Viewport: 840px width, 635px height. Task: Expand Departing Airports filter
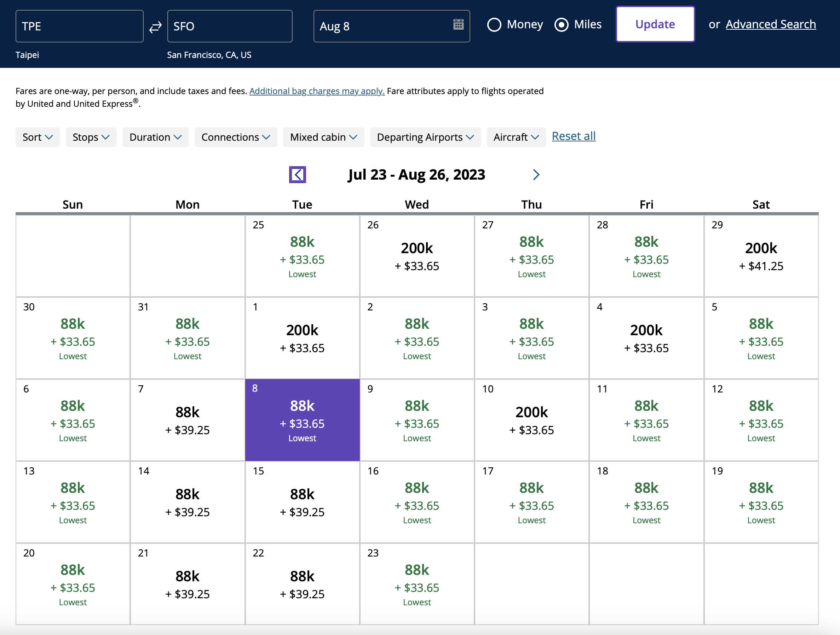tap(425, 137)
